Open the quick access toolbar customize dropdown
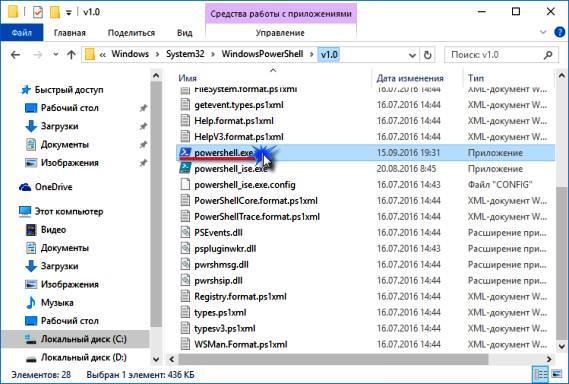 68,13
